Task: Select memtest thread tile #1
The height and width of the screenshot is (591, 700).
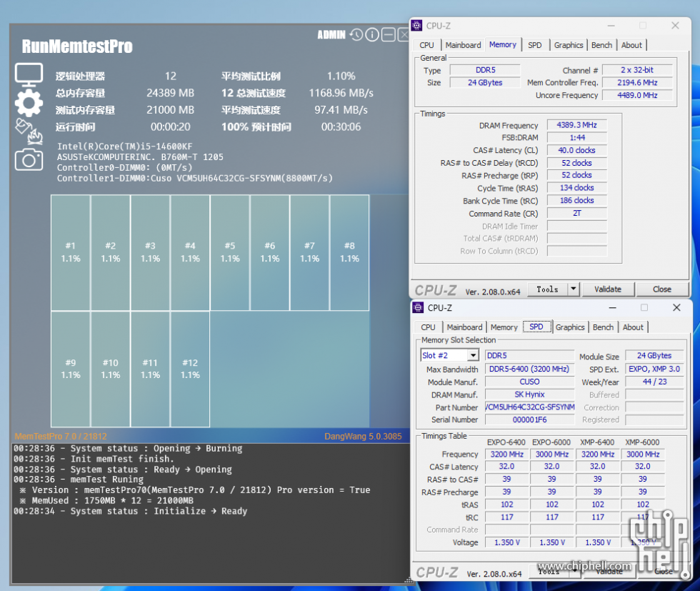Action: point(71,252)
